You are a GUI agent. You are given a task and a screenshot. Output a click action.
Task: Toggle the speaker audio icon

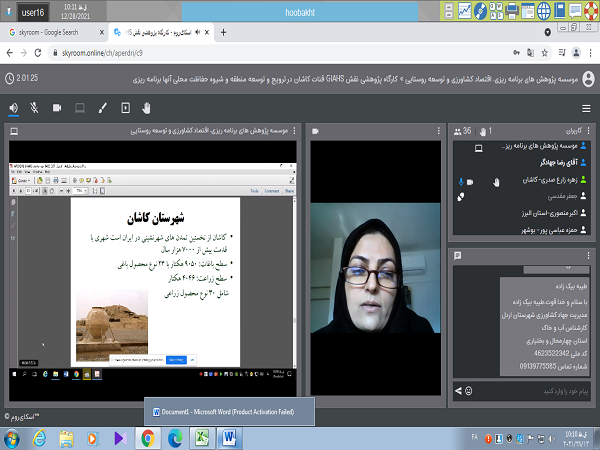[x=14, y=107]
